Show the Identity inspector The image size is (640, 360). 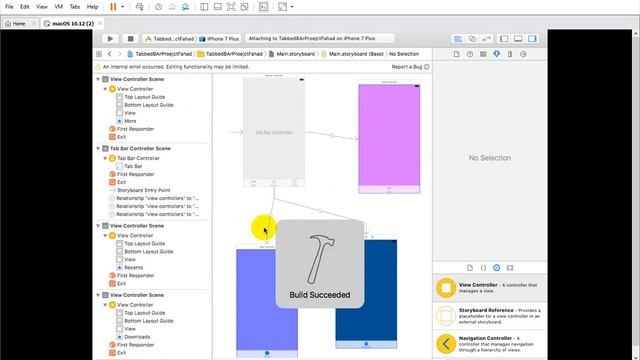483,54
